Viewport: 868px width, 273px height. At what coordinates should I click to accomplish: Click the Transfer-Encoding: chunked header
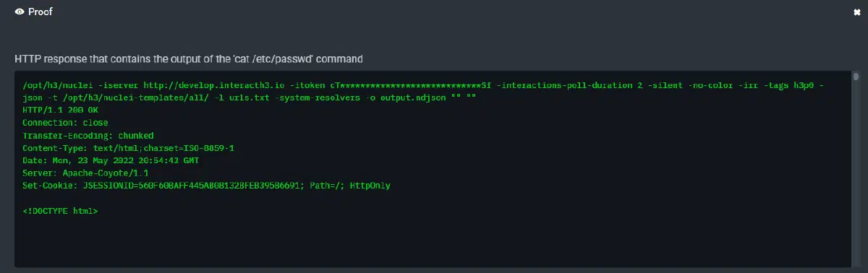88,135
